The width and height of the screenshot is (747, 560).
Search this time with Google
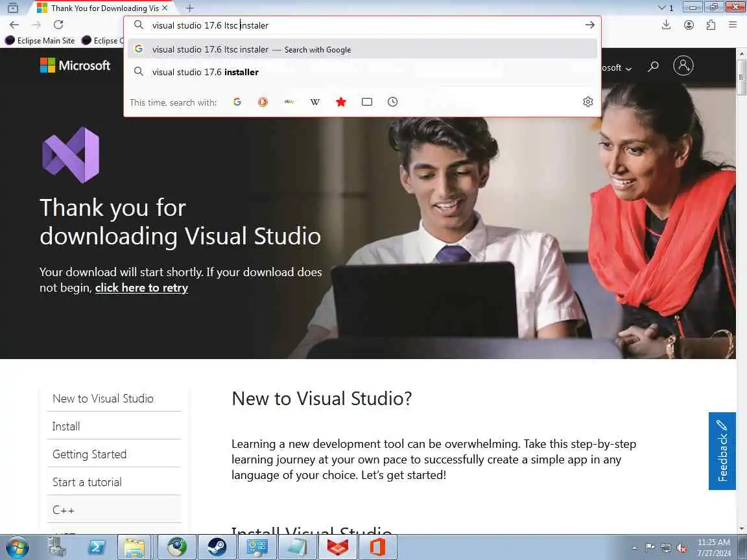pos(237,102)
